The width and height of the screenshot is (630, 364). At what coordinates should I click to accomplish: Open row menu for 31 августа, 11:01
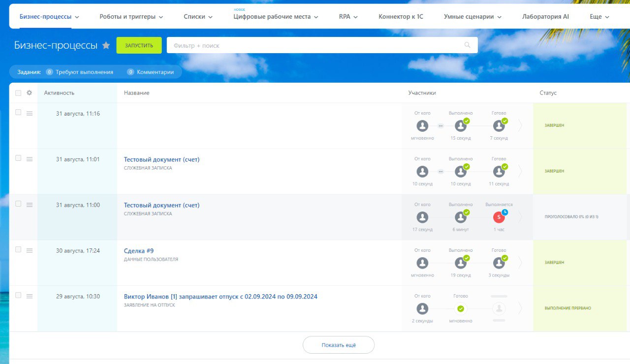coord(30,159)
